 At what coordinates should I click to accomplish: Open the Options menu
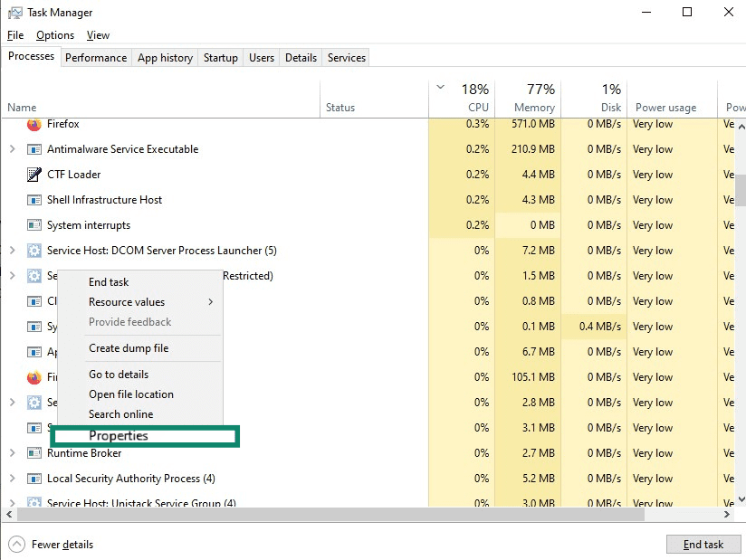[54, 35]
